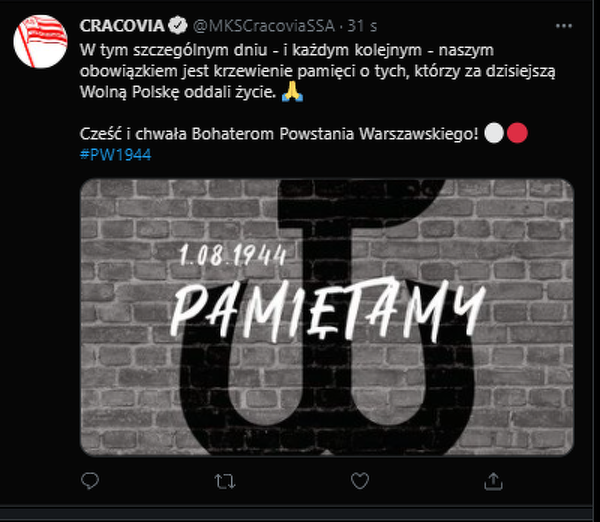Screen dimensions: 600x522
Task: Open the attached brick wall image
Action: point(327,317)
